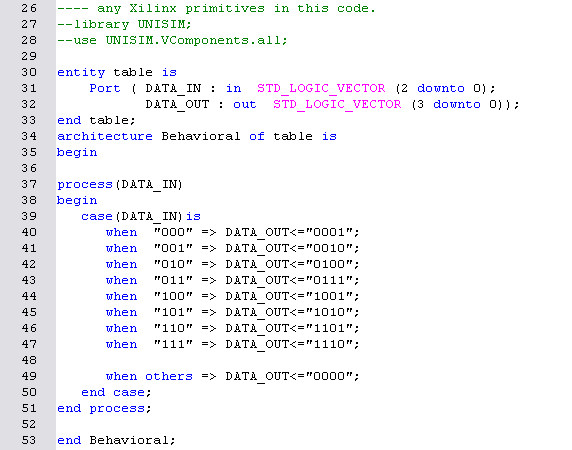The height and width of the screenshot is (450, 572).
Task: Click the "0111" output value on line 43
Action: (x=329, y=280)
